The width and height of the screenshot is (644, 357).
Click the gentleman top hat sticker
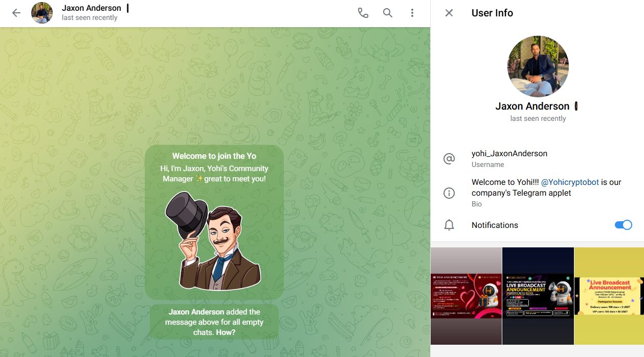pyautogui.click(x=213, y=241)
